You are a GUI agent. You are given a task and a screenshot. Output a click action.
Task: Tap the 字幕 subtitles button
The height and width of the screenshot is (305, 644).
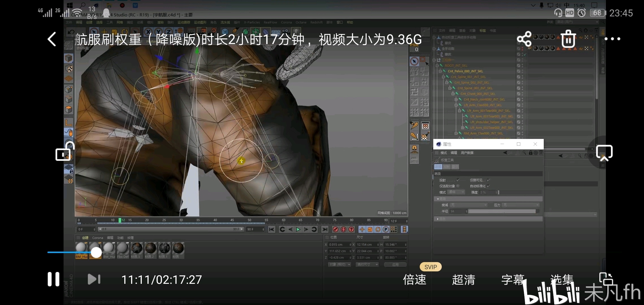click(x=513, y=280)
